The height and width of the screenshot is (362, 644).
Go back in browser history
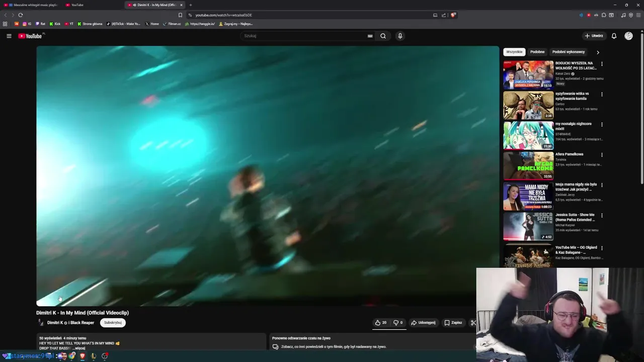(6, 15)
